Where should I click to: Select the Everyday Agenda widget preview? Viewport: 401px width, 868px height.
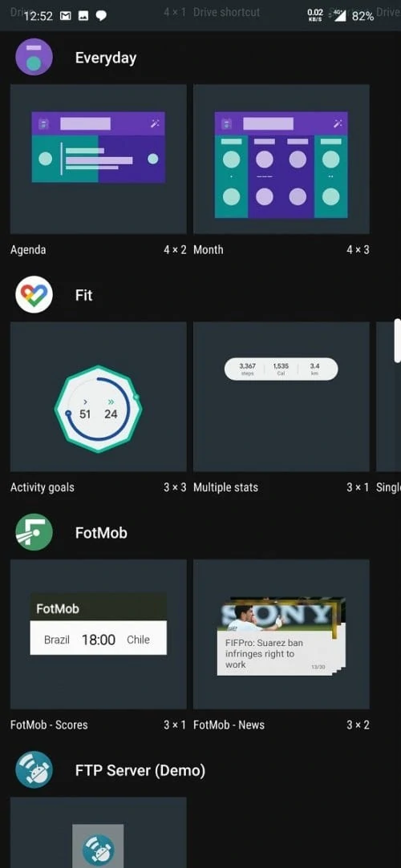(98, 159)
